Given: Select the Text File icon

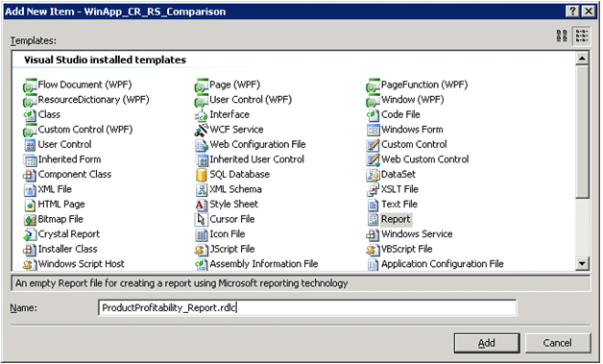Looking at the screenshot, I should 373,205.
